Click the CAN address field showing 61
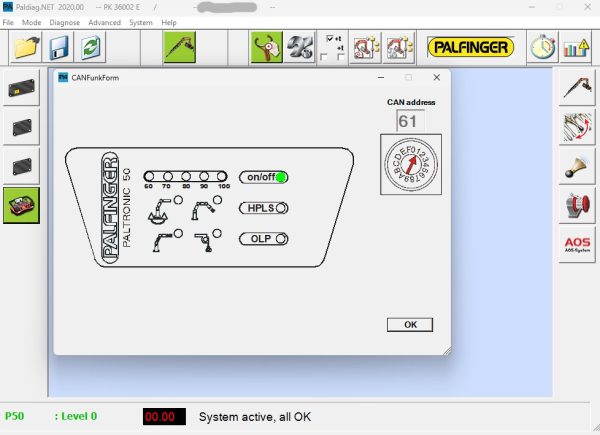 coord(407,121)
